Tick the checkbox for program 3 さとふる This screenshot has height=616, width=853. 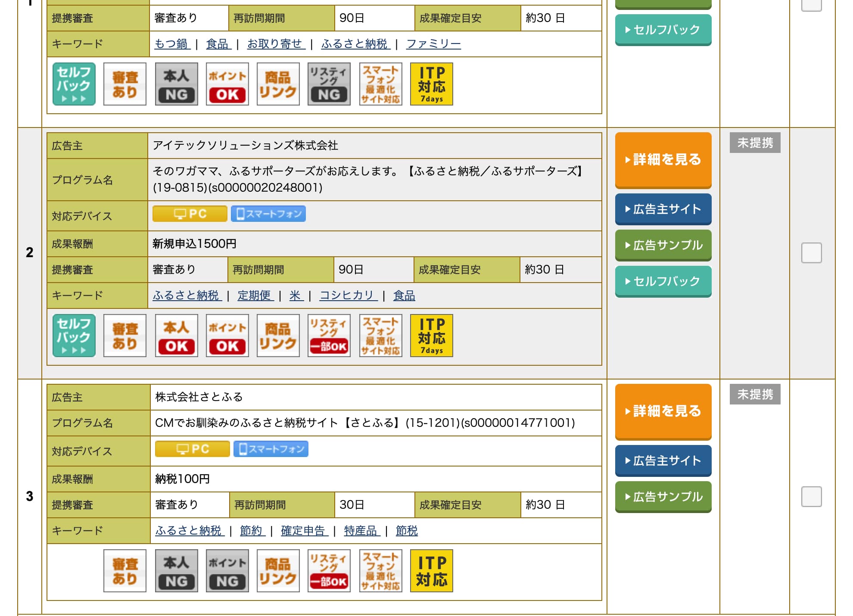pyautogui.click(x=811, y=497)
